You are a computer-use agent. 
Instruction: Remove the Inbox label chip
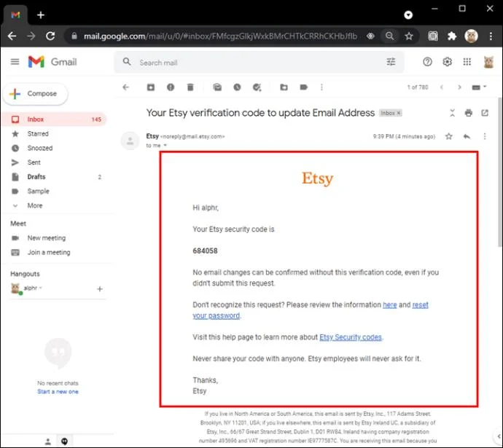pos(399,113)
